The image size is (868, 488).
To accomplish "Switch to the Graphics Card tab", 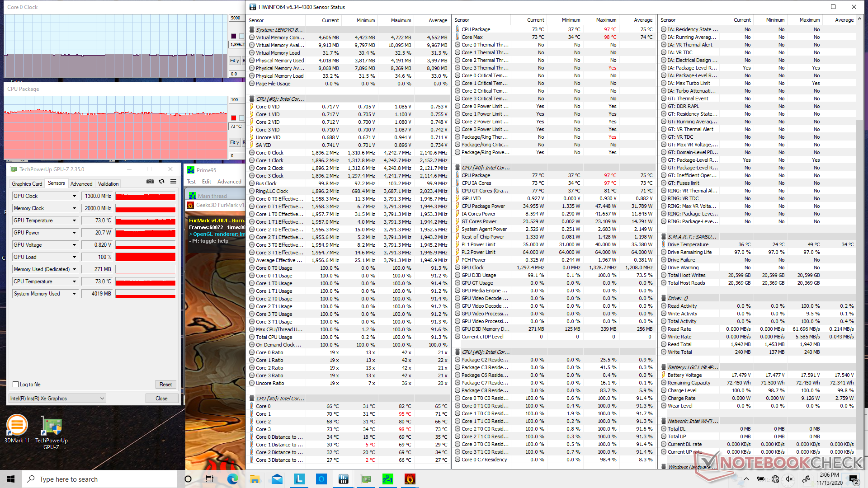I will coord(27,183).
